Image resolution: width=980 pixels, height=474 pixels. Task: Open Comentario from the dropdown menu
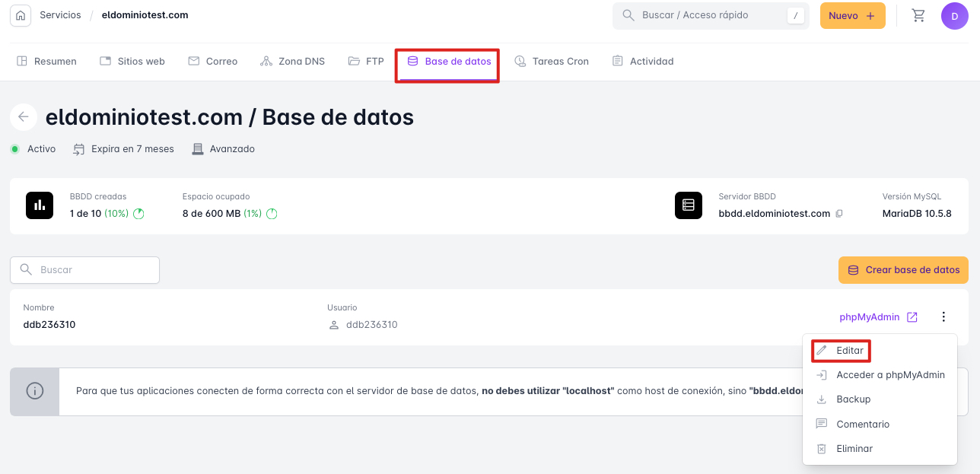pyautogui.click(x=862, y=425)
